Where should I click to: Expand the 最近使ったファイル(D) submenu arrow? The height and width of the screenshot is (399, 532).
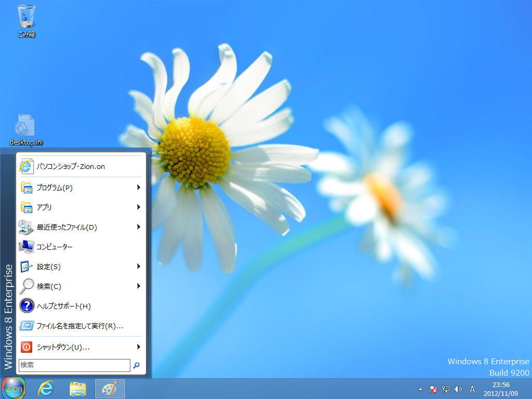(x=139, y=227)
